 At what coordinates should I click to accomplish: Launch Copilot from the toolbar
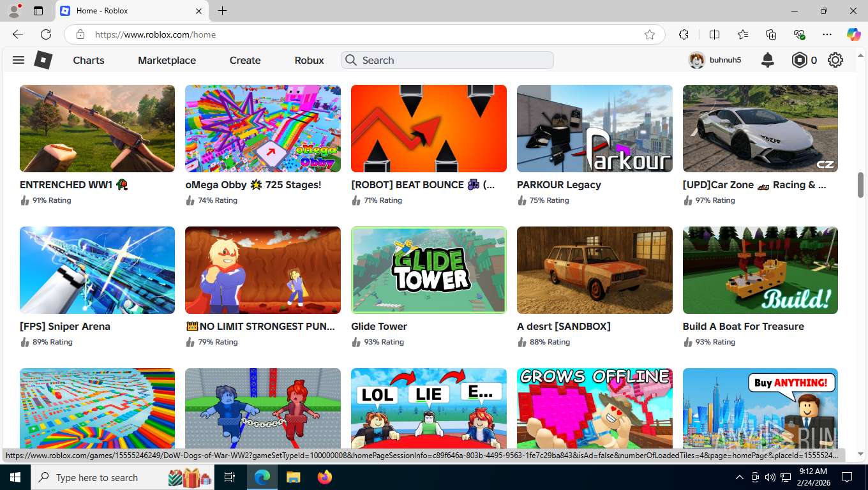(x=853, y=34)
